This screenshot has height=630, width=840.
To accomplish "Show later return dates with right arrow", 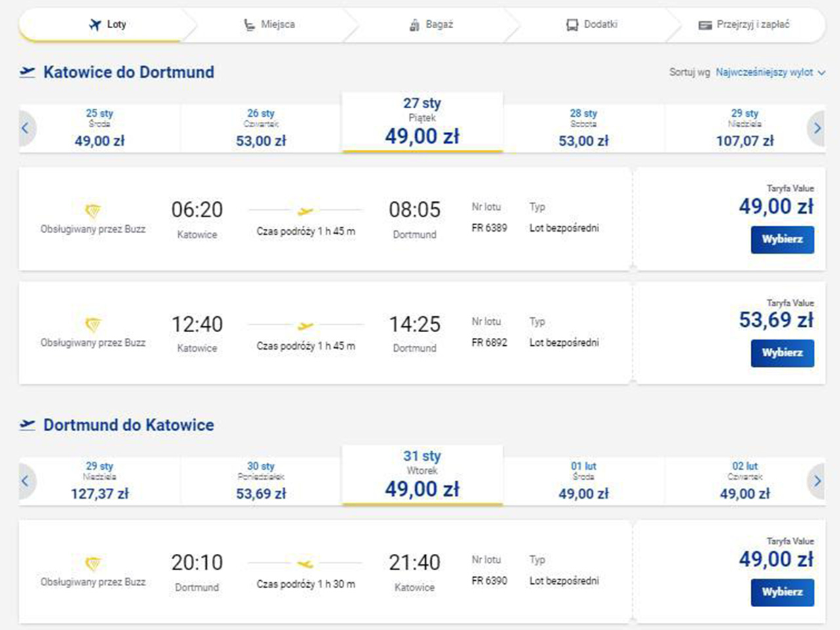I will coord(817,481).
